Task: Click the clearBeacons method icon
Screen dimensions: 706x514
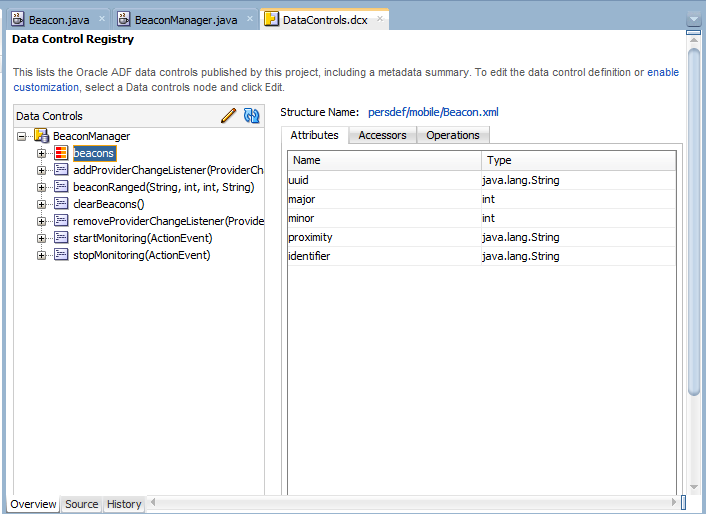Action: (61, 204)
